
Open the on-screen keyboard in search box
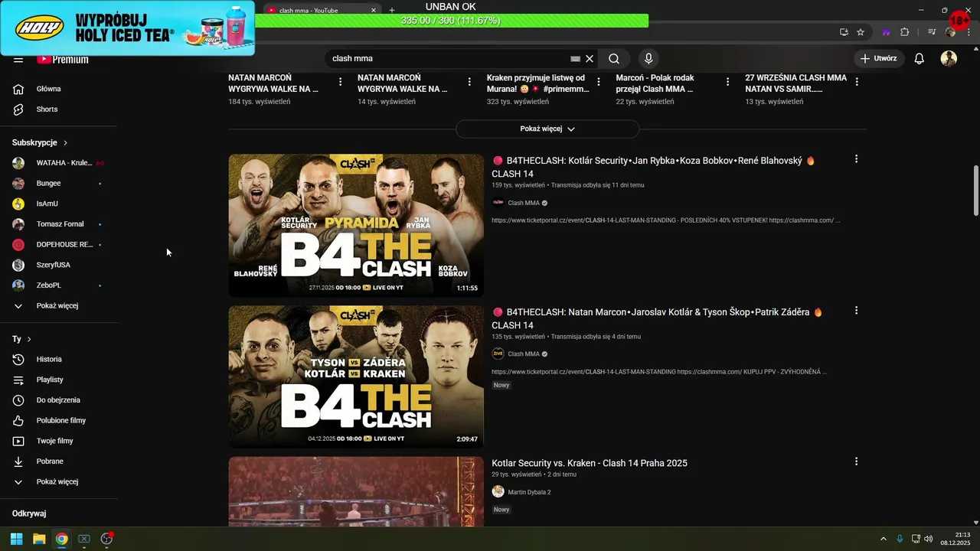(x=575, y=58)
